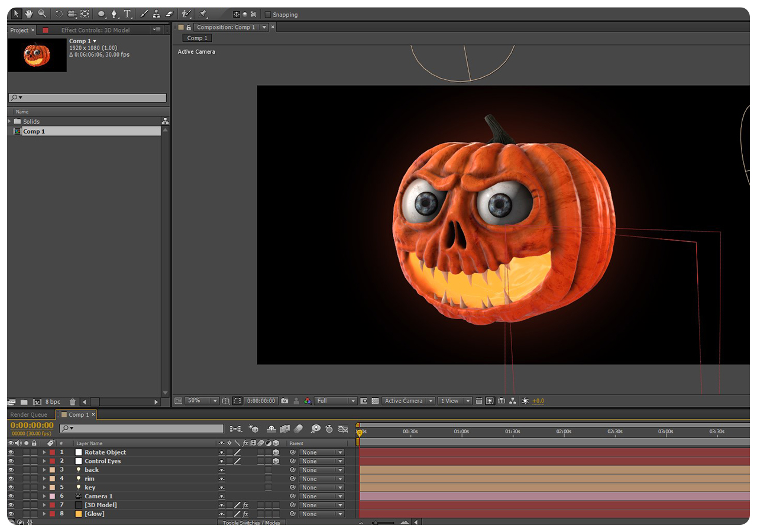
Task: Pick the Pen tool in the toolbar
Action: click(114, 14)
